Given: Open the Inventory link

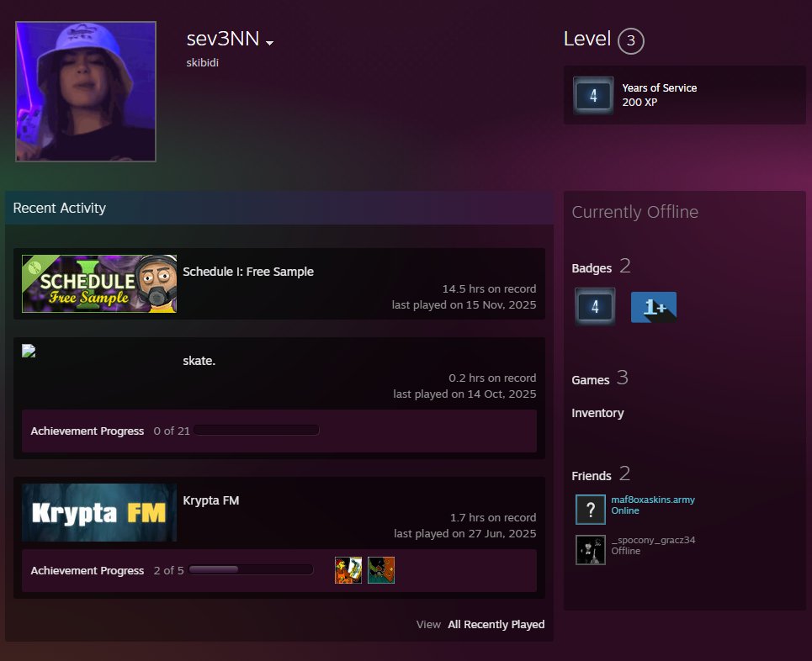Looking at the screenshot, I should coord(597,413).
